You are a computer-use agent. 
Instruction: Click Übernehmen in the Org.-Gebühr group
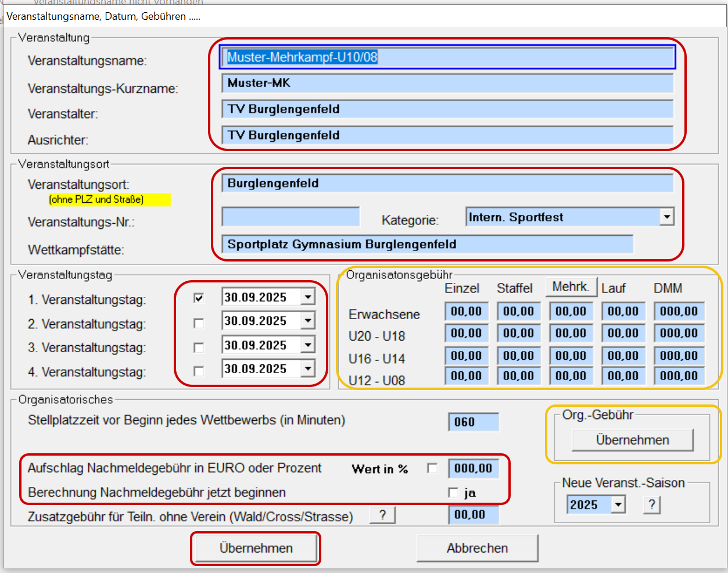coord(632,440)
